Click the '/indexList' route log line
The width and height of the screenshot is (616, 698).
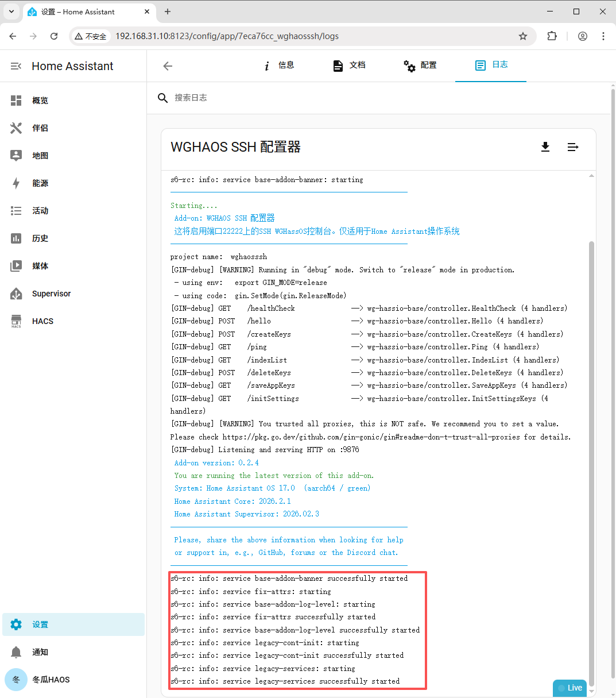click(x=365, y=360)
